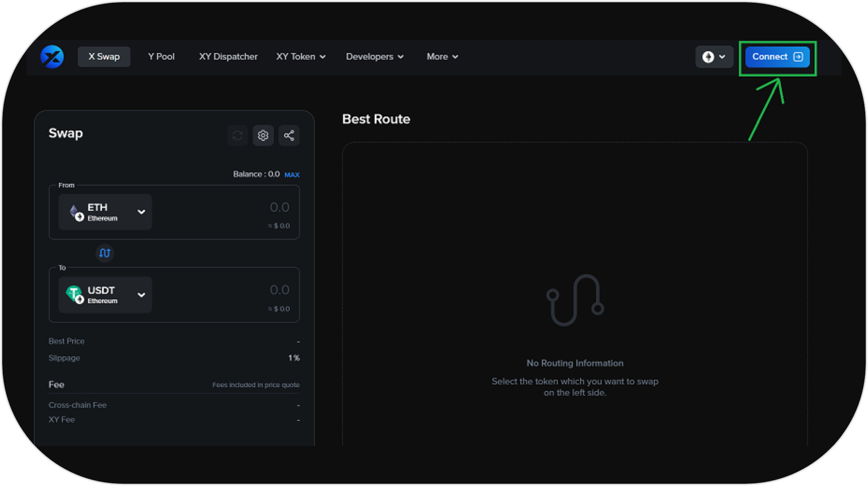Screen dimensions: 868x486
Task: Expand the ETH From token dropdown
Action: (141, 212)
